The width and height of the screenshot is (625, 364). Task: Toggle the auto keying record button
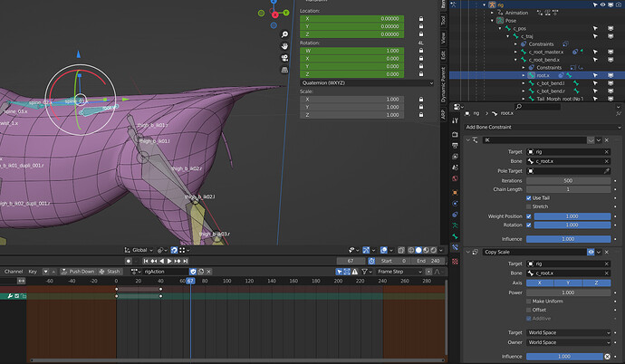point(129,261)
